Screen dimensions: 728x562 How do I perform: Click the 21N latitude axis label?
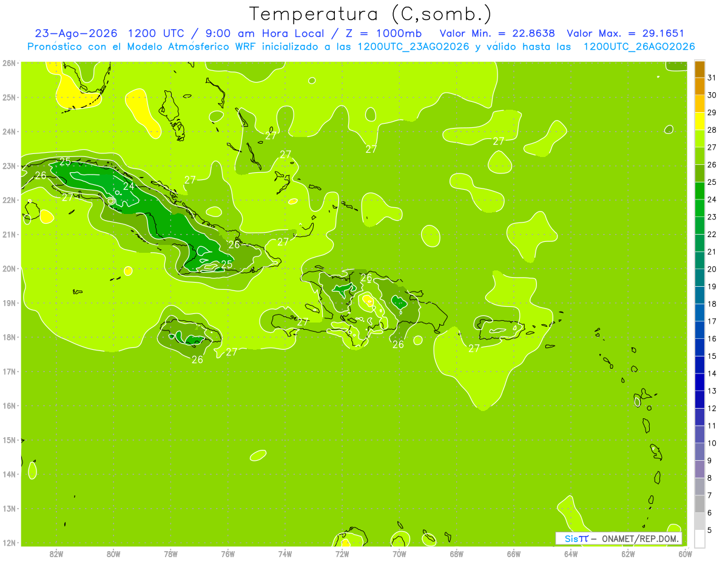(x=9, y=234)
